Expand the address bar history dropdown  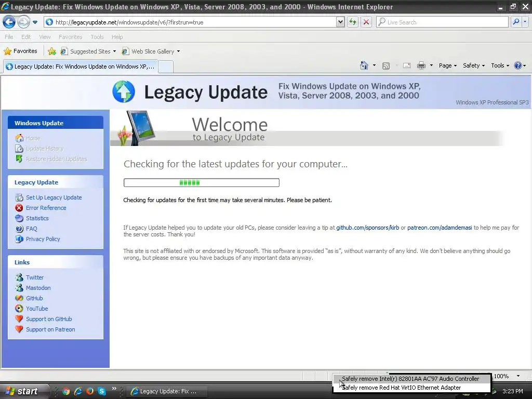click(340, 22)
